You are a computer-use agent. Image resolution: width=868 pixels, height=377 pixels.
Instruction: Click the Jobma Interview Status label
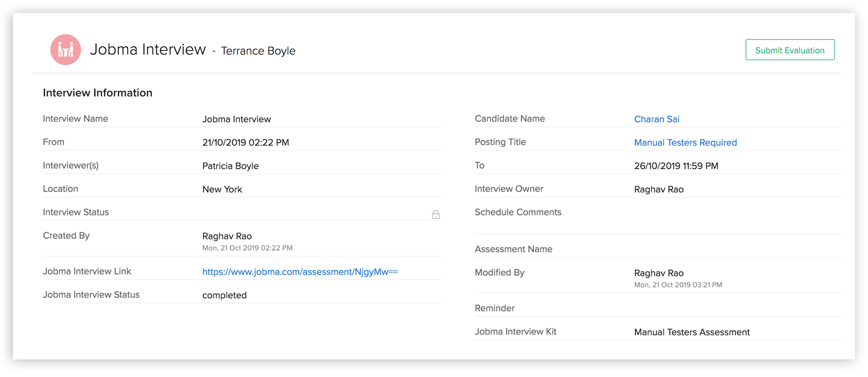[x=91, y=295]
